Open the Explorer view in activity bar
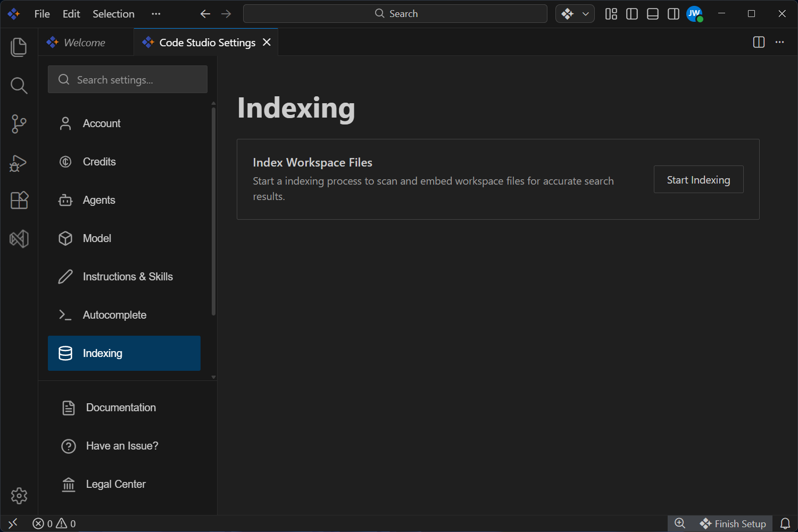 point(19,47)
